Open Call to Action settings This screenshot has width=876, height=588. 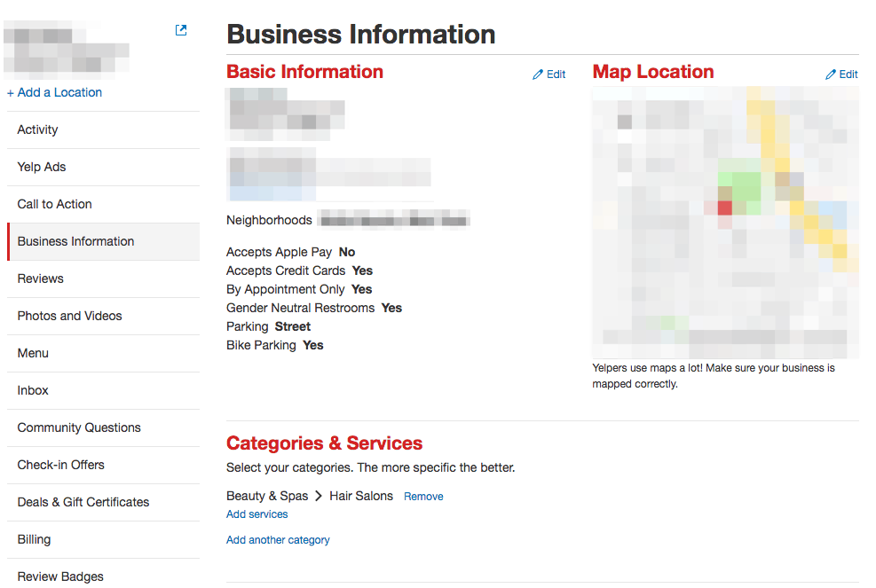click(54, 204)
